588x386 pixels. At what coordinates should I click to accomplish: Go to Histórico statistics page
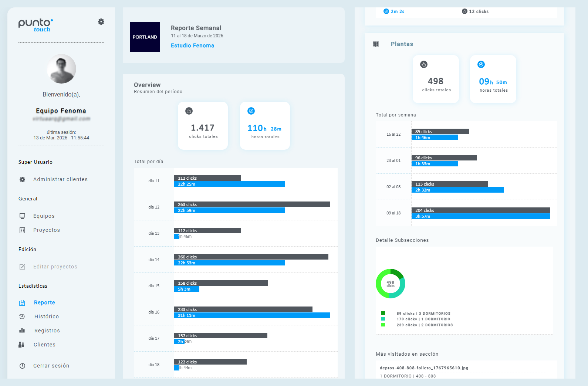[46, 316]
